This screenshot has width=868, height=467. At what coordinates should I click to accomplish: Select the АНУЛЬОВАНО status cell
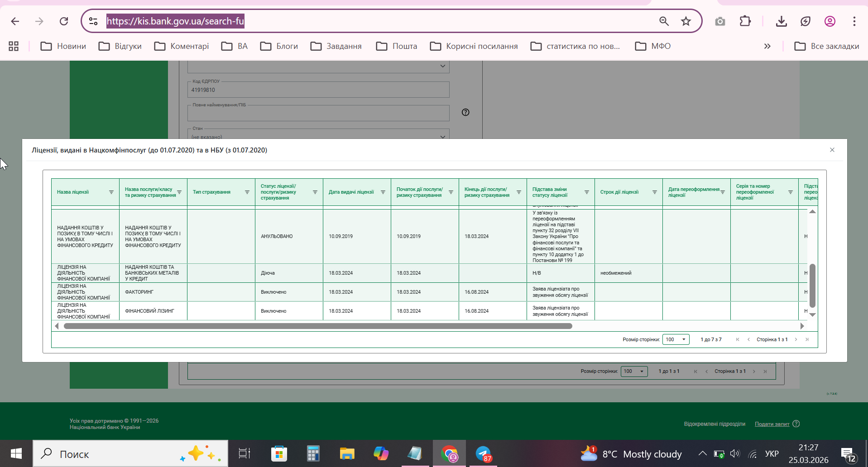(289, 236)
